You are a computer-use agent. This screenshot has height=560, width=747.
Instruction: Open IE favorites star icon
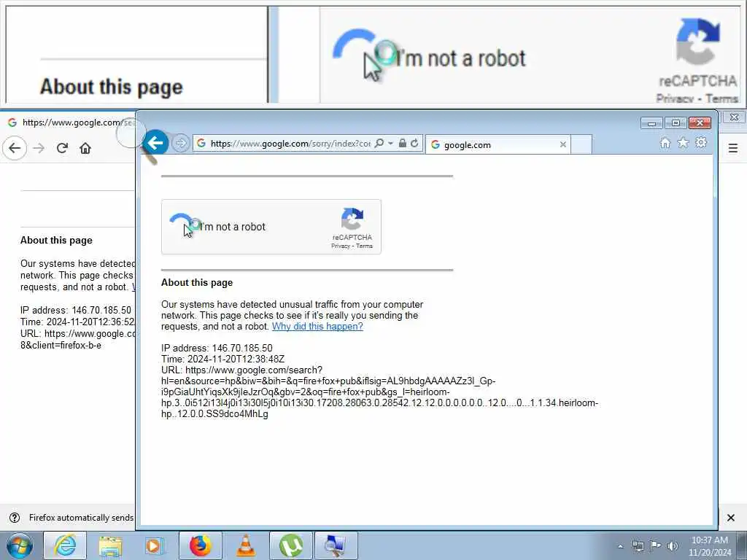pyautogui.click(x=683, y=142)
